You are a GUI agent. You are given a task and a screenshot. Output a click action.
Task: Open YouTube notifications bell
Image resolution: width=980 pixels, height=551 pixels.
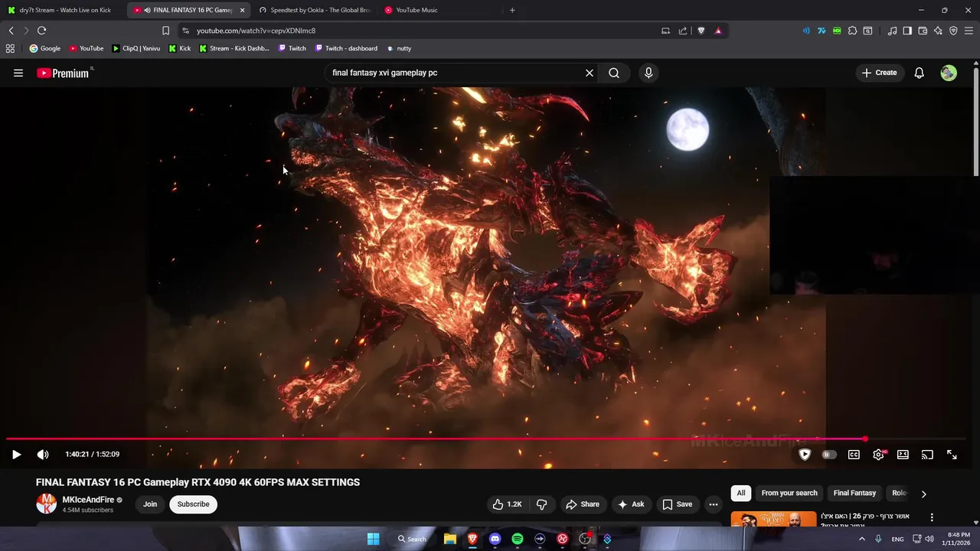click(x=920, y=73)
